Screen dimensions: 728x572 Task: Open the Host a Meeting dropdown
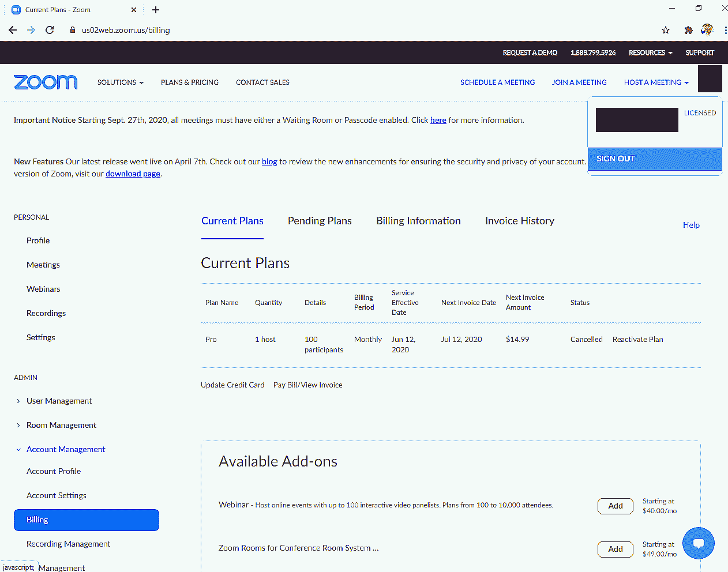(x=656, y=82)
